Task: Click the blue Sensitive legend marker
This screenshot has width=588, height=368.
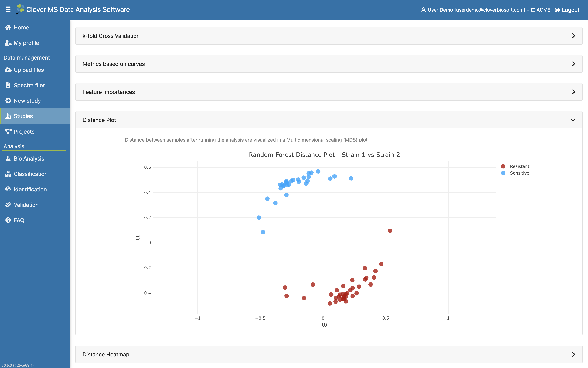Action: 503,173
